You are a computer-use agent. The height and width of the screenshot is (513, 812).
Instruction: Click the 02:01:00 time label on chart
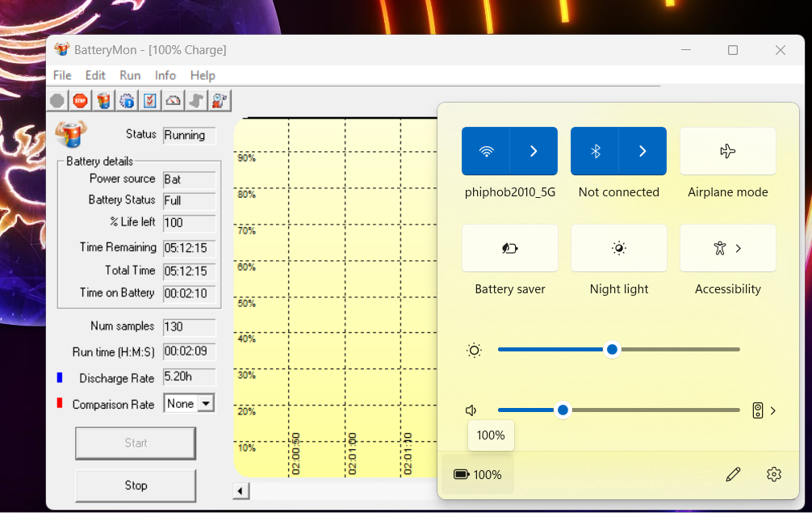pos(352,454)
